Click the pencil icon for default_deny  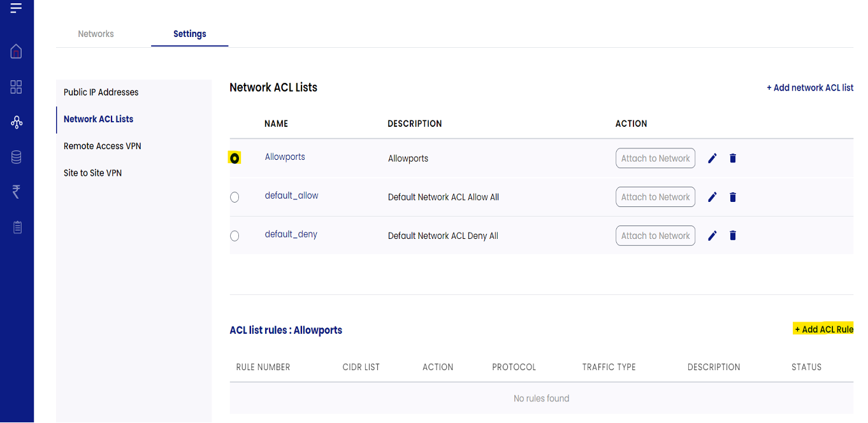712,236
